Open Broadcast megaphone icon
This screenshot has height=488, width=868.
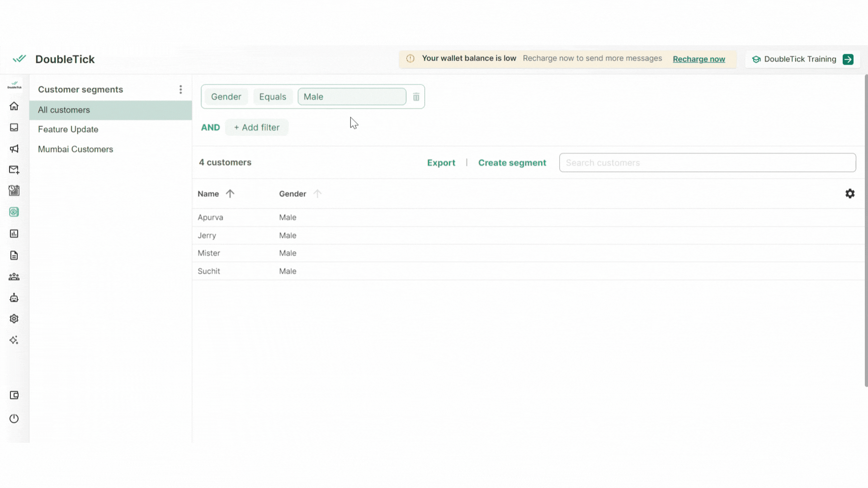click(14, 149)
